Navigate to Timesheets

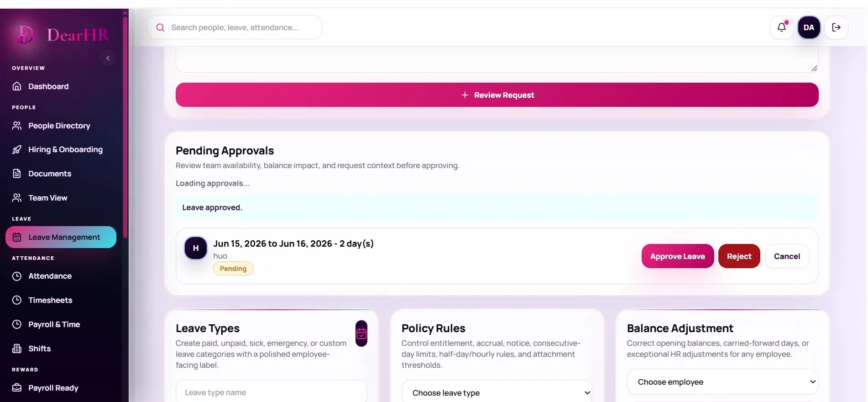[61, 300]
